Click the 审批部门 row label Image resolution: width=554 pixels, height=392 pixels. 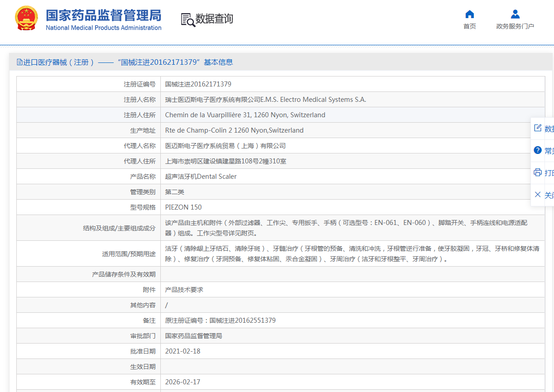[x=143, y=336]
